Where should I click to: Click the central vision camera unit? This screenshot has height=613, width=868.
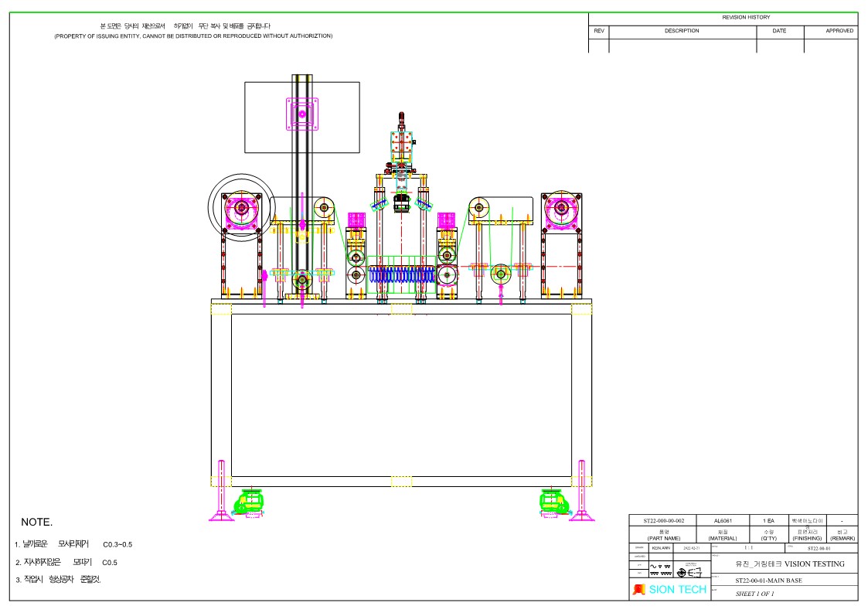(400, 203)
